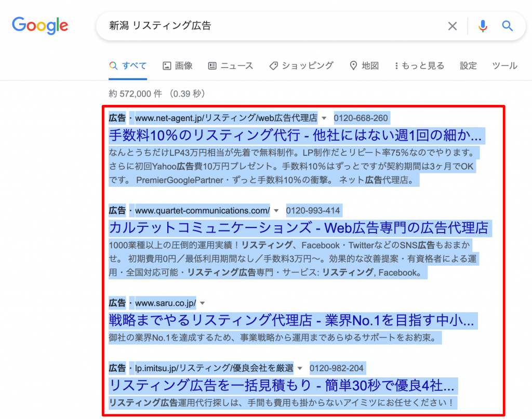Click the tag icon on ショッピング tab
The width and height of the screenshot is (532, 419).
[273, 66]
